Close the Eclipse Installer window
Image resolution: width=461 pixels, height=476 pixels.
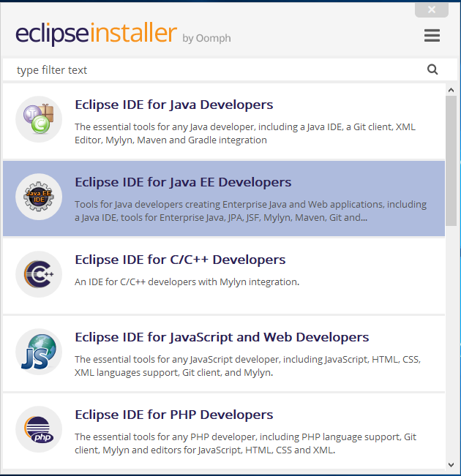point(432,10)
